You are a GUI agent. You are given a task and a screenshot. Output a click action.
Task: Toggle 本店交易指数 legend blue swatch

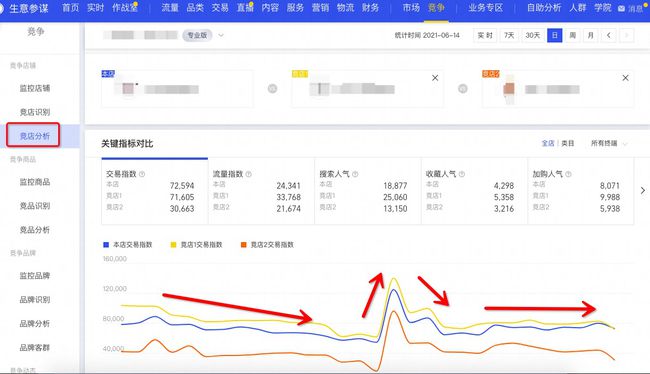pyautogui.click(x=106, y=245)
